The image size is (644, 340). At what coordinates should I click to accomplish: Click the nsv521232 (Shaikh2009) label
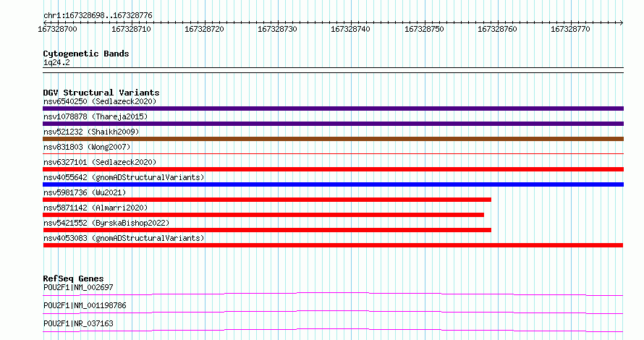click(91, 132)
